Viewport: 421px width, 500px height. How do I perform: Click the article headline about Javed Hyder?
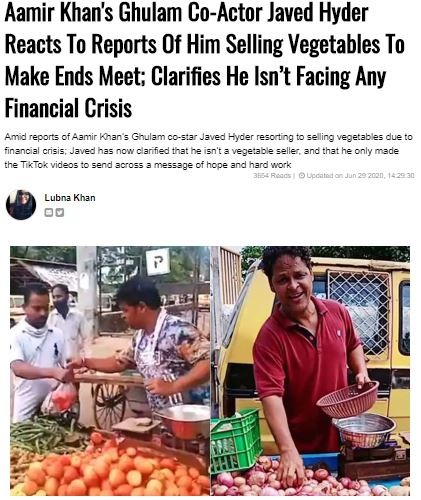pyautogui.click(x=205, y=60)
